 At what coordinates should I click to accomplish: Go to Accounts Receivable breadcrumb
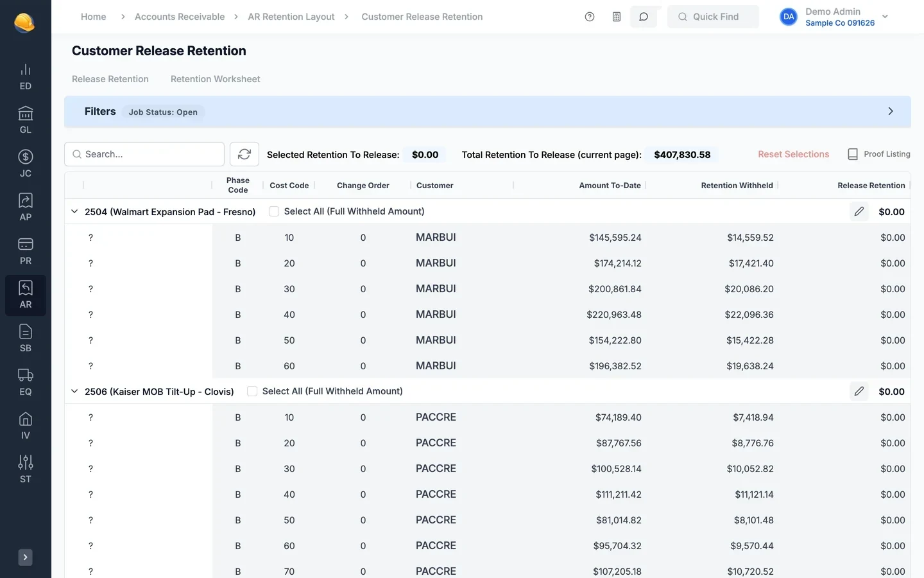coord(180,17)
